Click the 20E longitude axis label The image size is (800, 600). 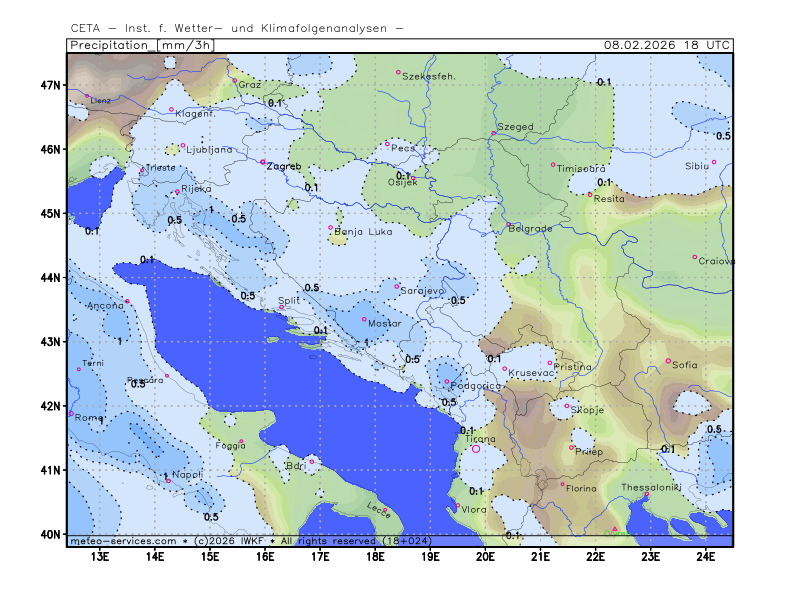click(485, 556)
